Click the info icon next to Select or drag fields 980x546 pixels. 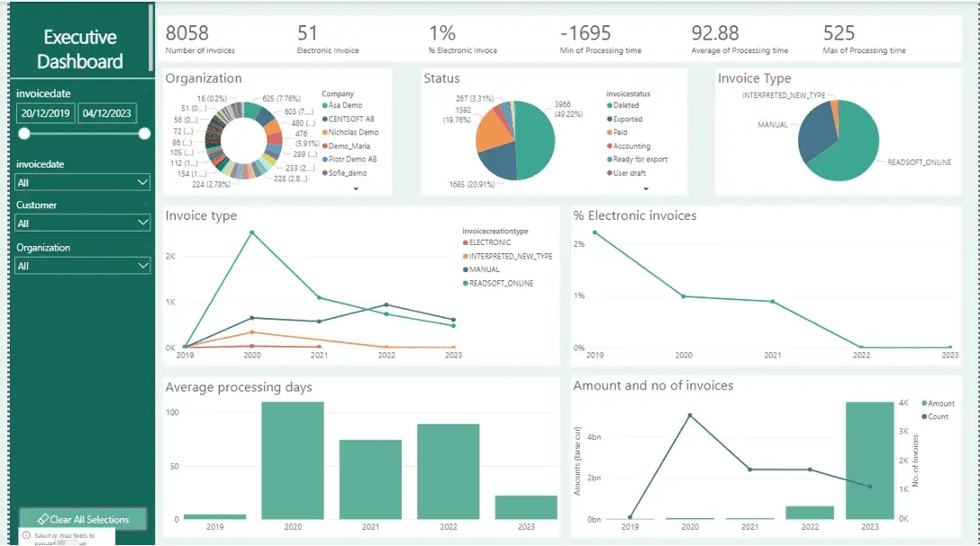26,535
